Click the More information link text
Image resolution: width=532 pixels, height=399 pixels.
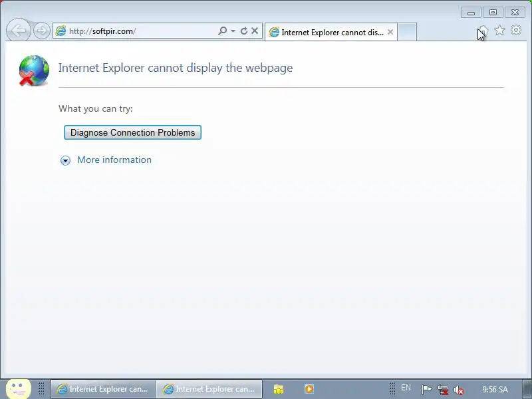[114, 160]
